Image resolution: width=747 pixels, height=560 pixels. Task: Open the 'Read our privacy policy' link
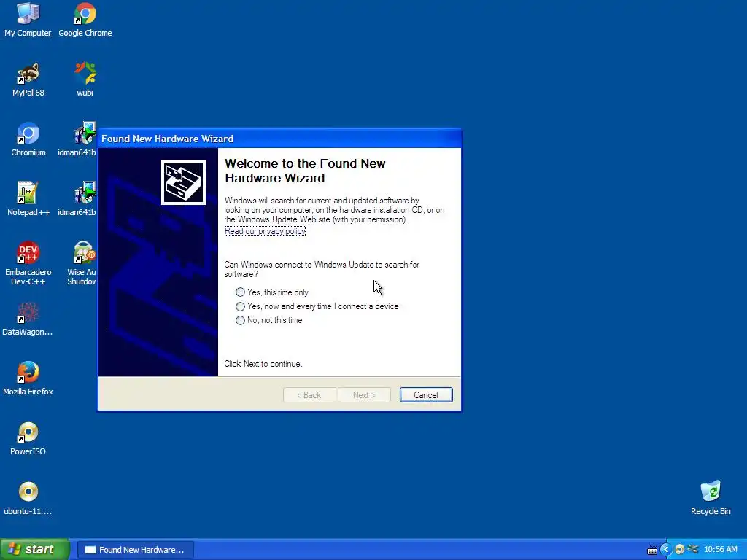[x=265, y=231]
